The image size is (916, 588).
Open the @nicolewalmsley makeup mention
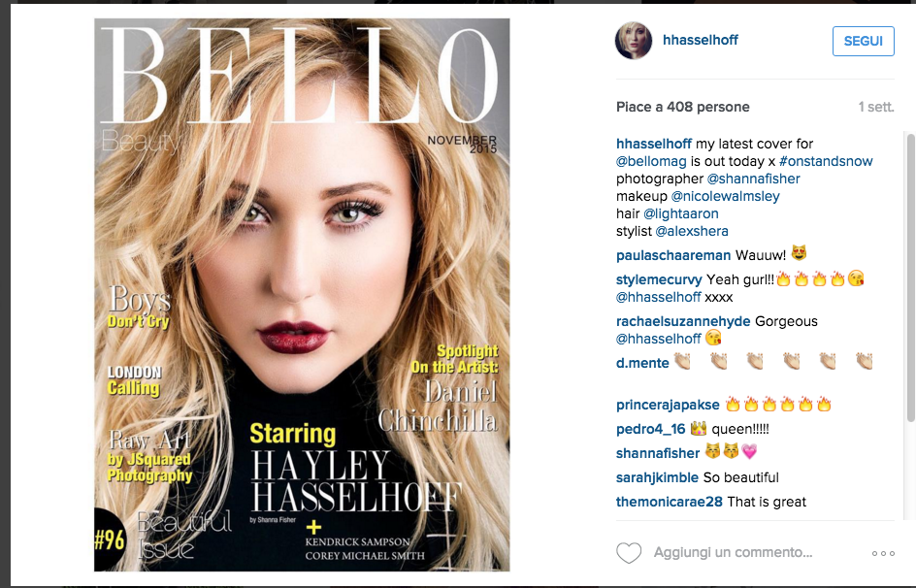pos(725,196)
